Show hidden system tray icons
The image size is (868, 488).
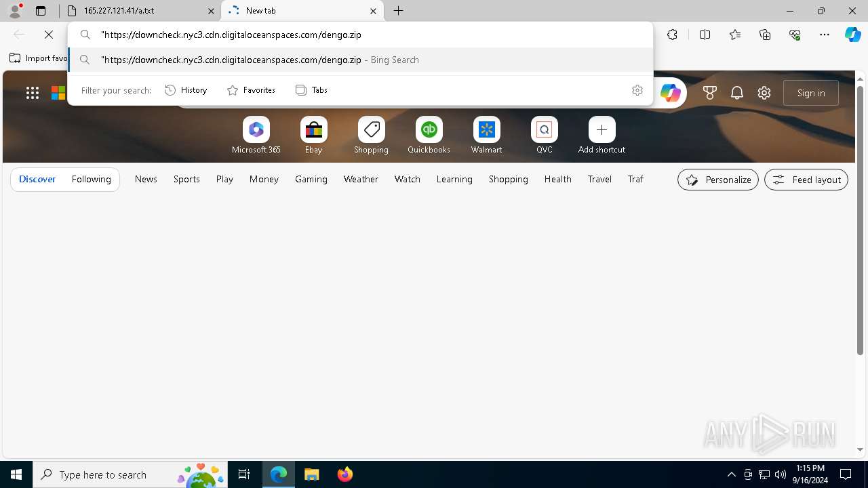click(x=731, y=474)
